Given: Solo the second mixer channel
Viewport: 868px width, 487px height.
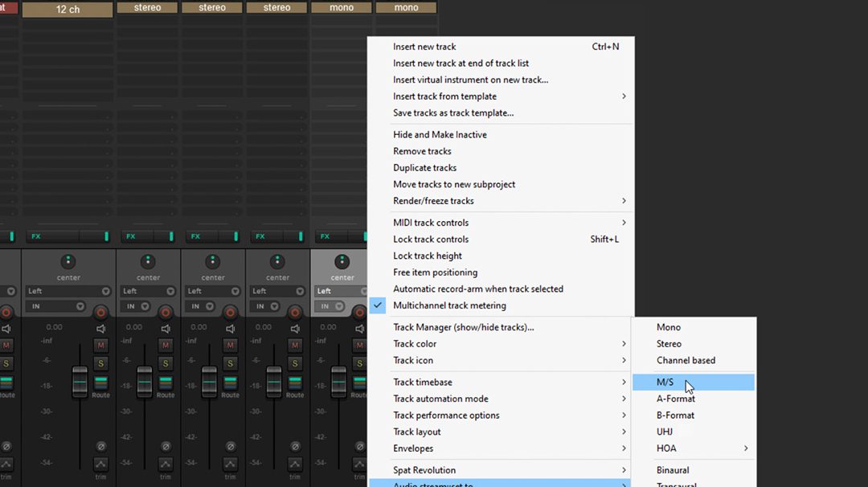Looking at the screenshot, I should click(x=165, y=363).
